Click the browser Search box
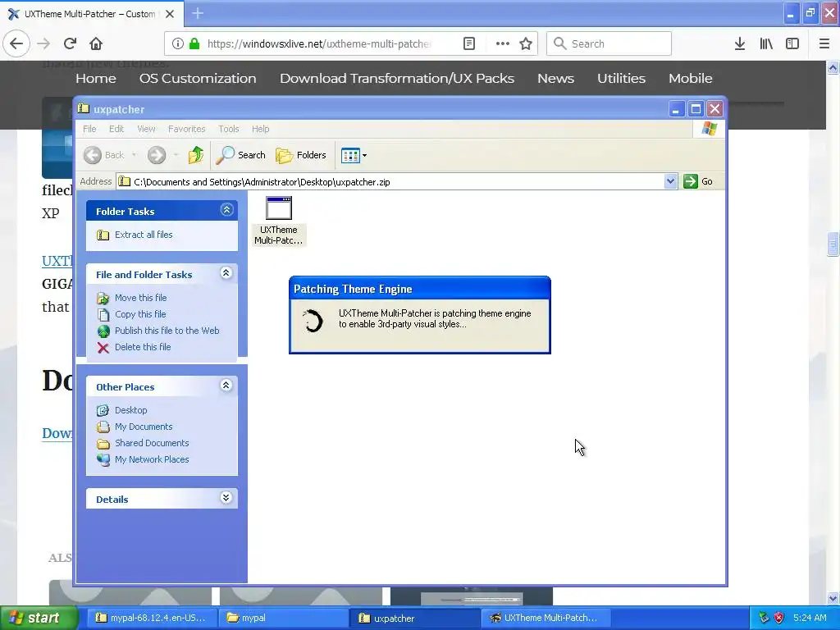 point(609,43)
